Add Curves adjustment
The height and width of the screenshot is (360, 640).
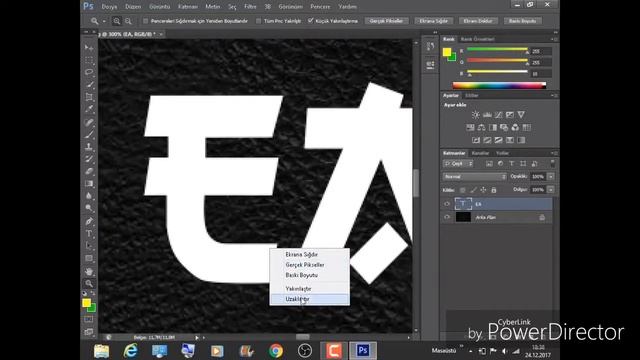coord(498,115)
